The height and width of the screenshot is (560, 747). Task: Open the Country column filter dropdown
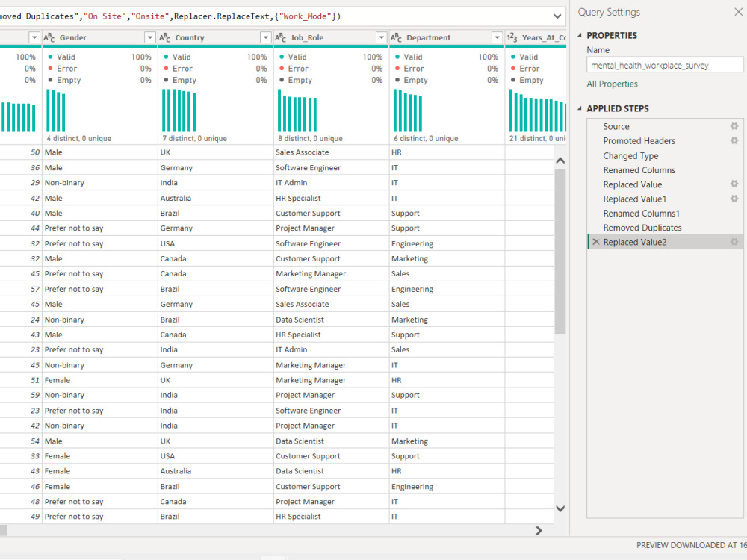coord(266,37)
